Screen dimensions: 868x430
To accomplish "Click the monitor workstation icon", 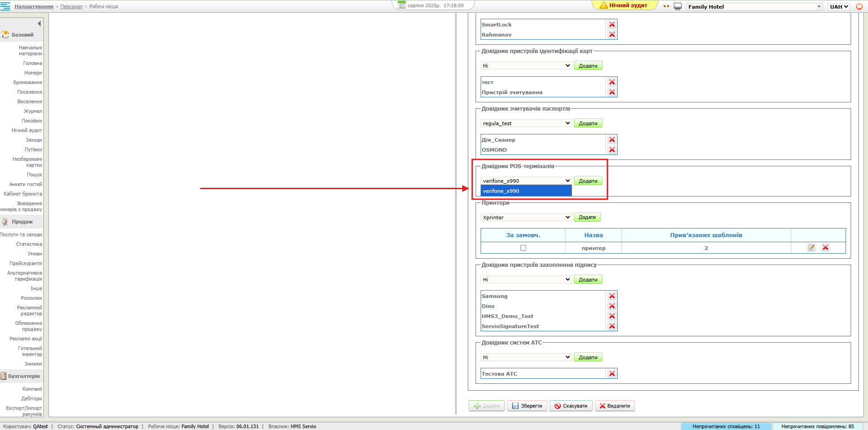I will (x=678, y=6).
